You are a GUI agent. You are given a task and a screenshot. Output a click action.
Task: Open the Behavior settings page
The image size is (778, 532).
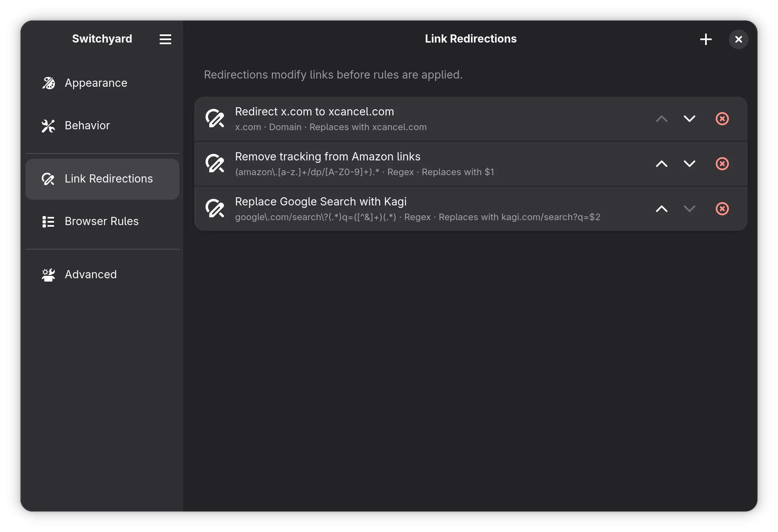[x=102, y=126]
